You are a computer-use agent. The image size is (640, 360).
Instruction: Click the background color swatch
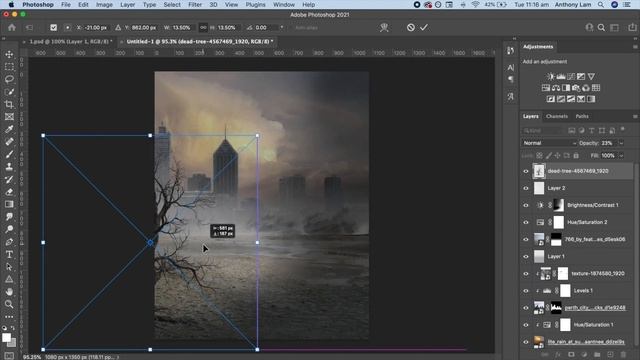tap(13, 343)
